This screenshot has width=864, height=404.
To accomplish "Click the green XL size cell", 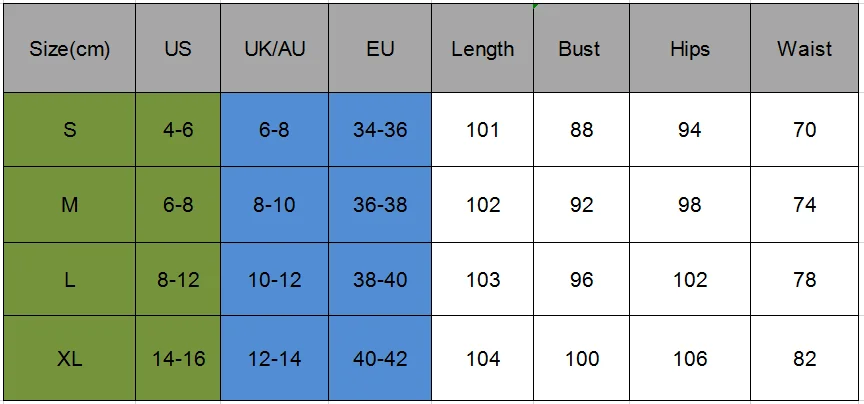I will tap(69, 358).
